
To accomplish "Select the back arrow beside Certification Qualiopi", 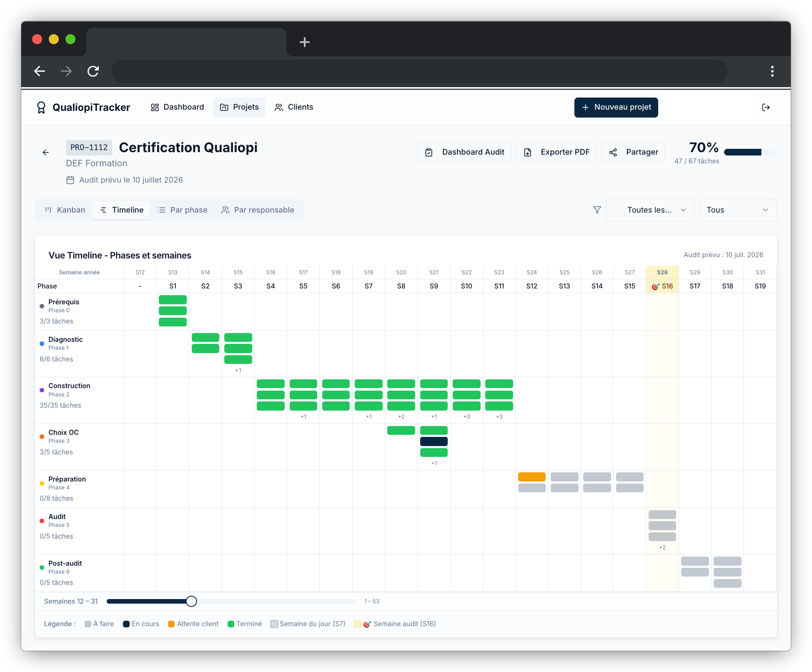I will [x=45, y=152].
